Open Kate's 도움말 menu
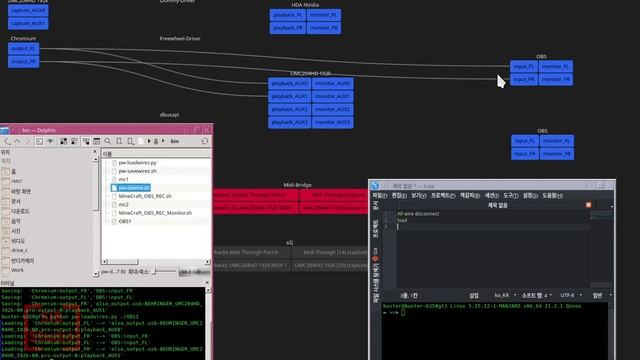640x360 pixels. point(553,196)
